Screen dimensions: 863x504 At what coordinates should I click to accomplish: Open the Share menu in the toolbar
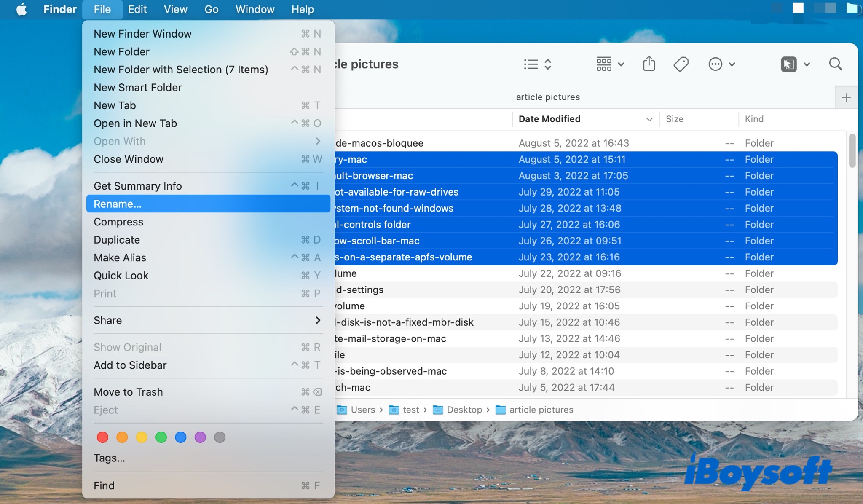(649, 64)
